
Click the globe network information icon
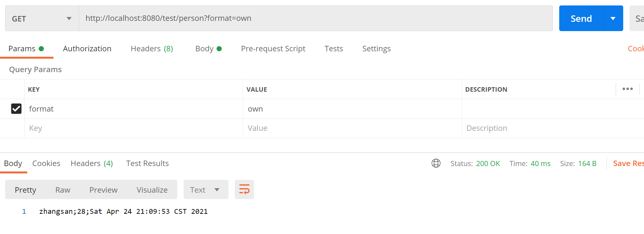436,163
